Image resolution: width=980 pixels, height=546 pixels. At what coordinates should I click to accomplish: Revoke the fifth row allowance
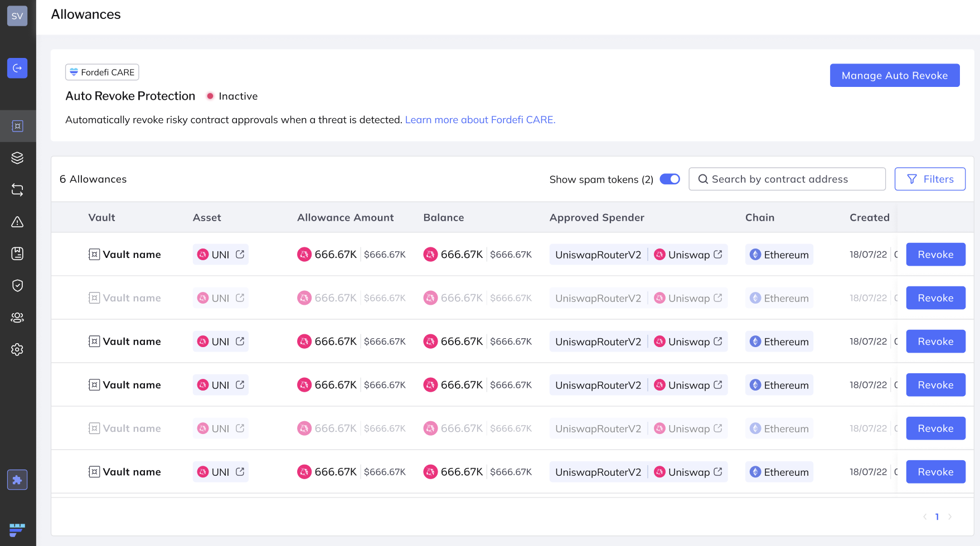[x=935, y=428]
